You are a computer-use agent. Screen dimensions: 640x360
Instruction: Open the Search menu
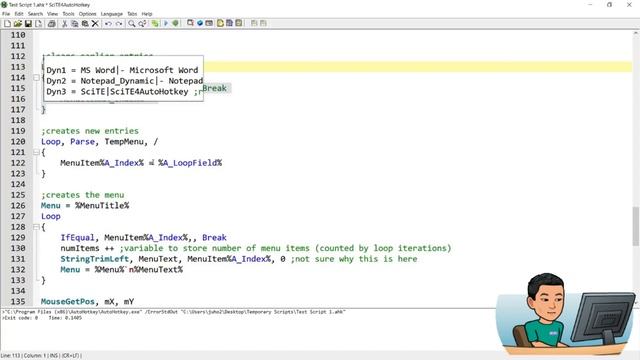(36, 14)
